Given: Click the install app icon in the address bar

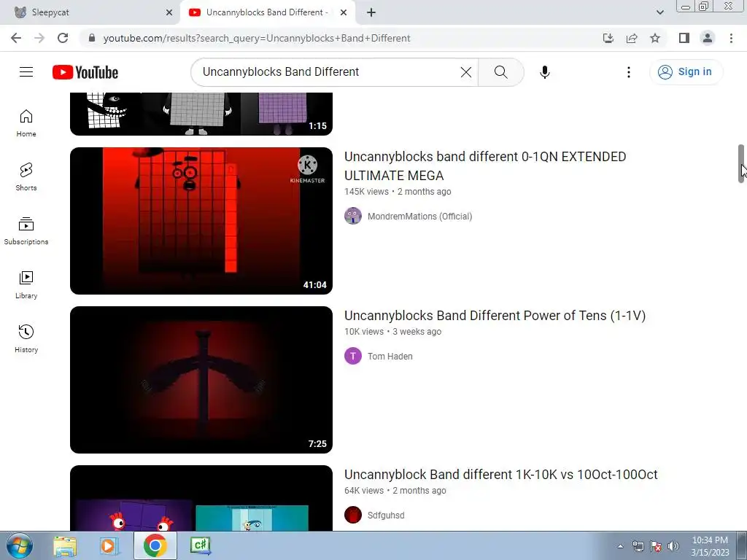Looking at the screenshot, I should coord(608,38).
